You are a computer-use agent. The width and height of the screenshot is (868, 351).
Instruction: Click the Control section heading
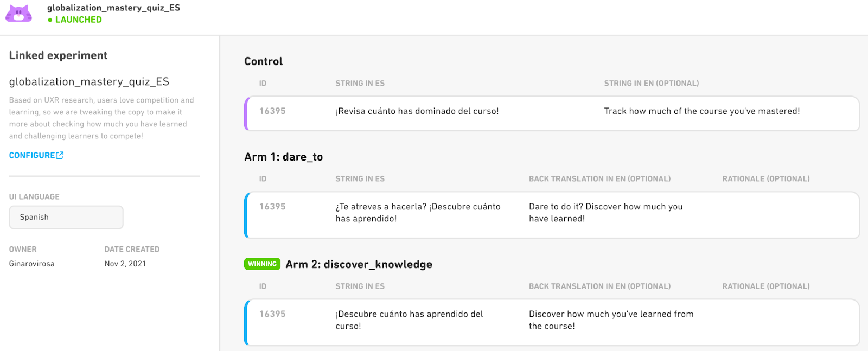tap(264, 61)
